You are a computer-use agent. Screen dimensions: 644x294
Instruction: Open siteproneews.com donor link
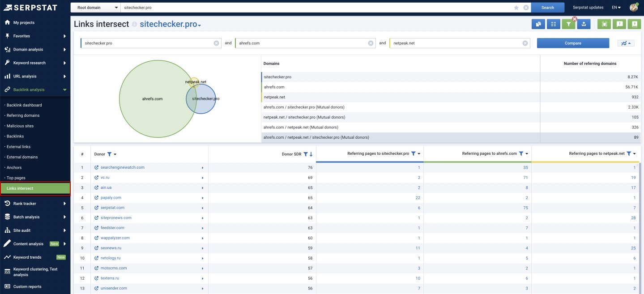116,218
